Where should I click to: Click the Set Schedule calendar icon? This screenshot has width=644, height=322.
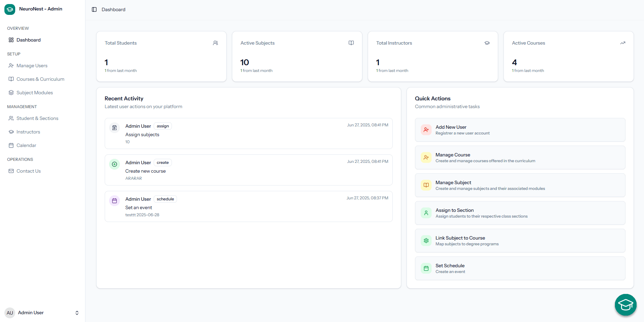426,268
